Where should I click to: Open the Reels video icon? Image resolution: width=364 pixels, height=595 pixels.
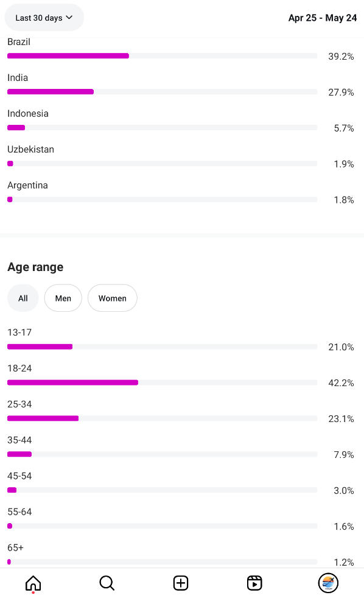254,583
